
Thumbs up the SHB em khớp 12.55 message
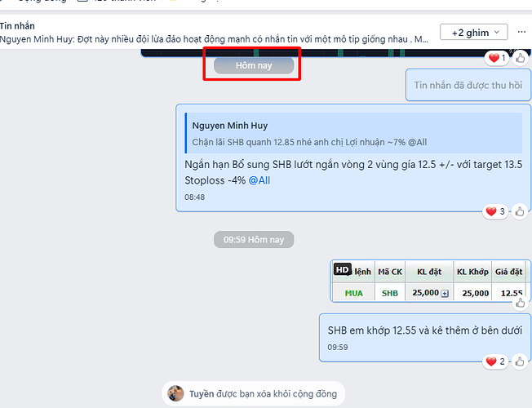coord(520,361)
